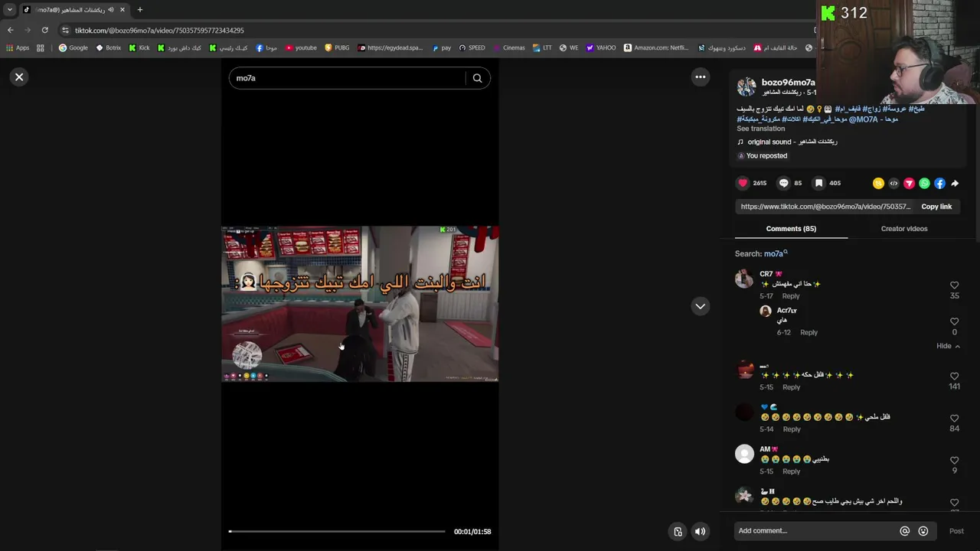Reply to the comment dated 5-14
The image size is (980, 551).
click(x=792, y=429)
